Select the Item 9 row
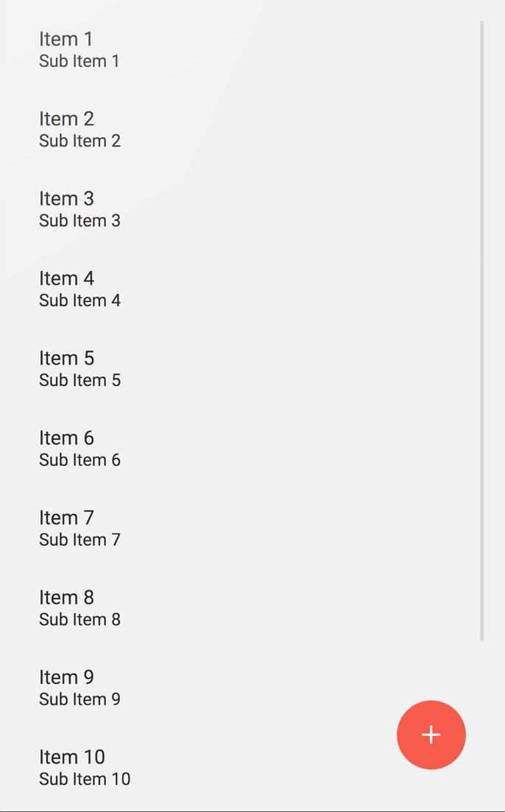Image resolution: width=505 pixels, height=812 pixels. (x=66, y=677)
